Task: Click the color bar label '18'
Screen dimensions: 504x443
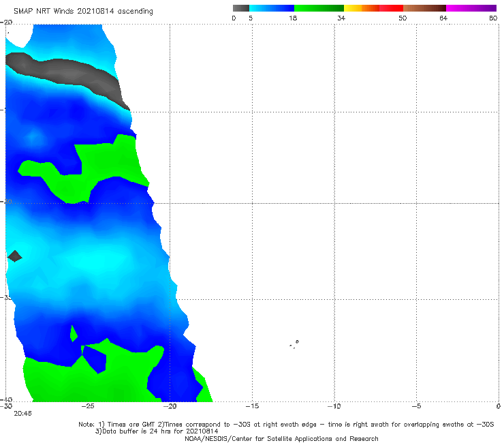Action: (x=293, y=18)
